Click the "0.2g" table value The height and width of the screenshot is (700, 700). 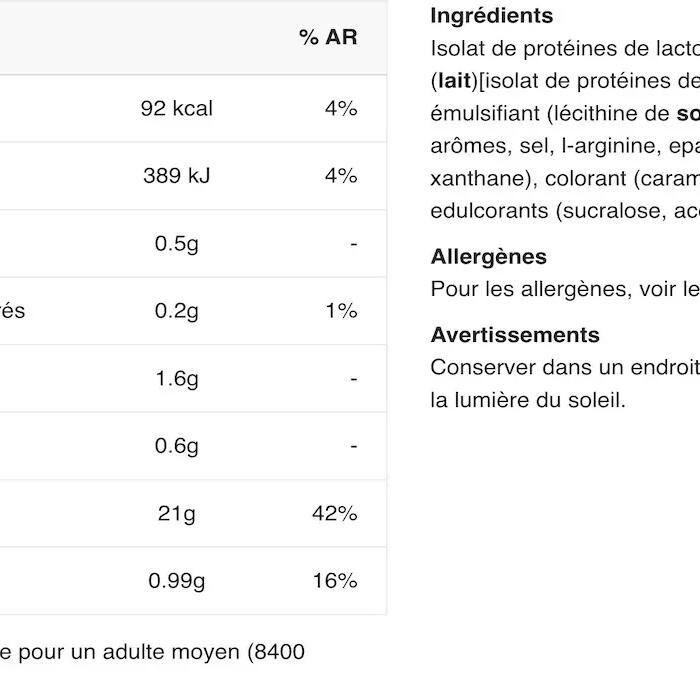tap(177, 311)
